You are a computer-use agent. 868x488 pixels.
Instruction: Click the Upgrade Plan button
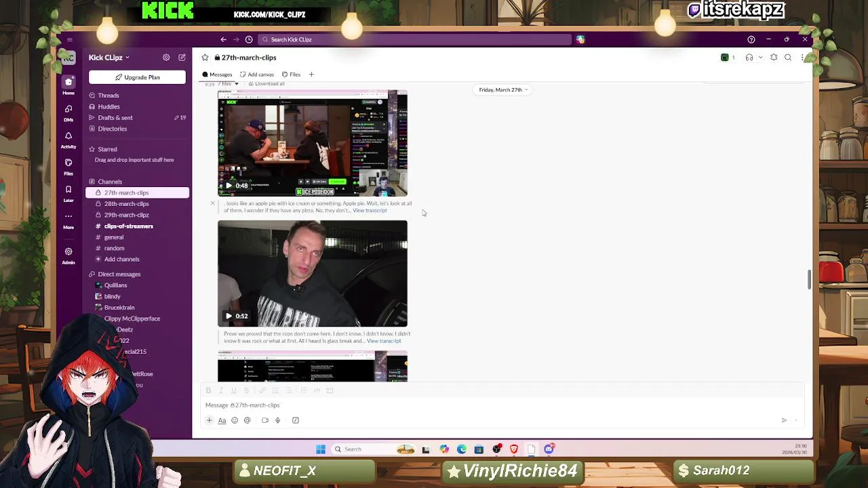pos(137,77)
